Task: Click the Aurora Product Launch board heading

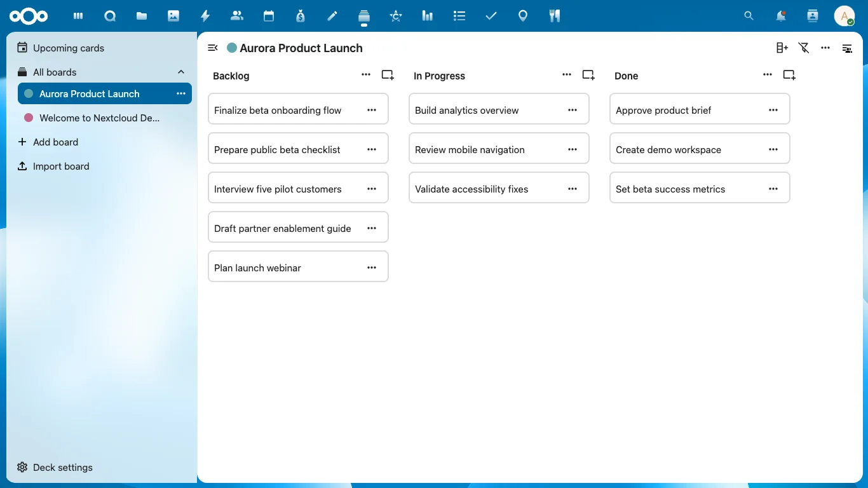Action: (x=301, y=48)
